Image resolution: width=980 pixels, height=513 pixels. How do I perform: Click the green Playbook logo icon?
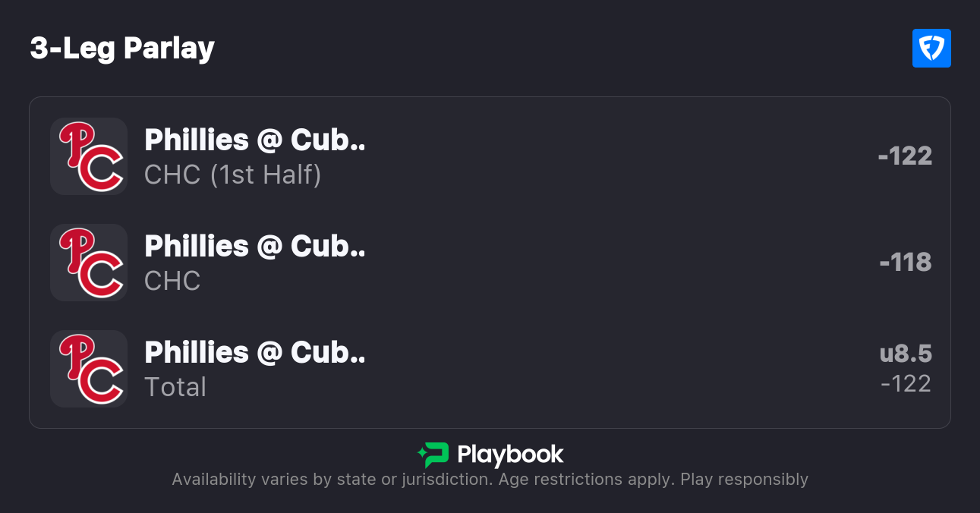click(433, 455)
